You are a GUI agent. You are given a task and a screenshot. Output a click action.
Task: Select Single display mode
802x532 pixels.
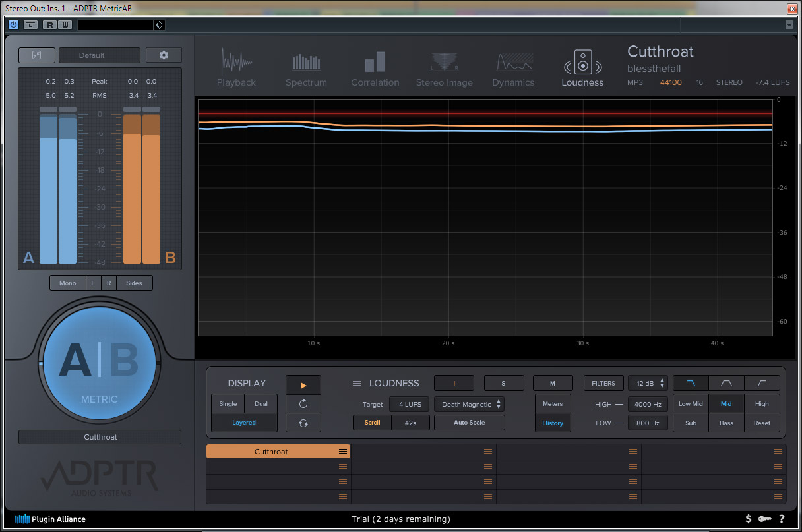click(228, 403)
